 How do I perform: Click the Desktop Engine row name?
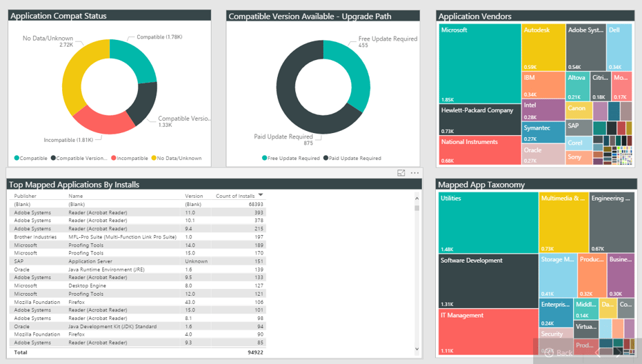click(87, 286)
